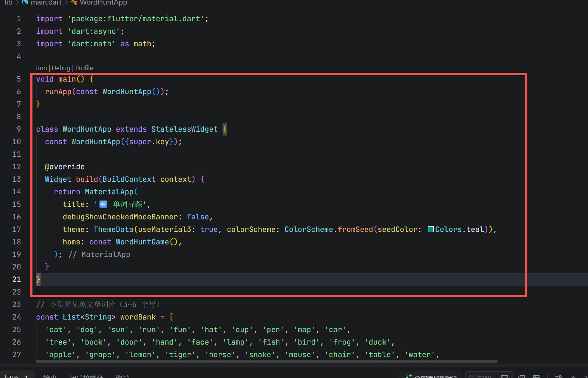The height and width of the screenshot is (378, 588).
Task: Click line number 24 in the gutter
Action: (17, 317)
